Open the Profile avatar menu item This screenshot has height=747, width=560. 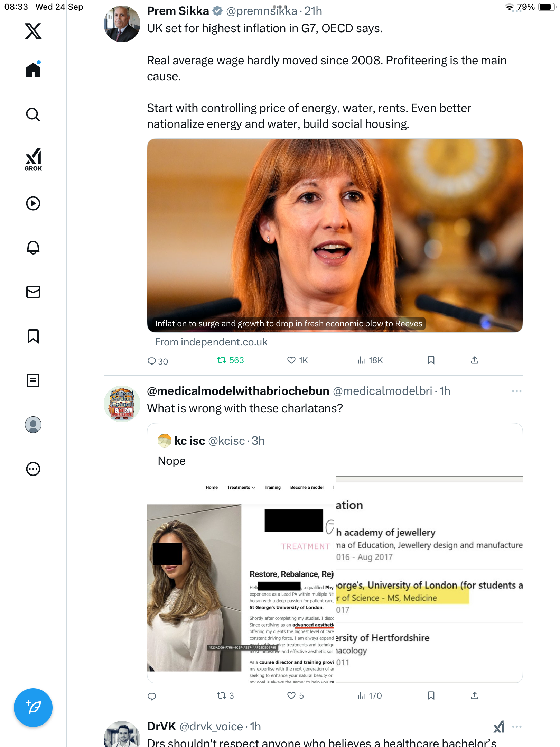tap(33, 425)
